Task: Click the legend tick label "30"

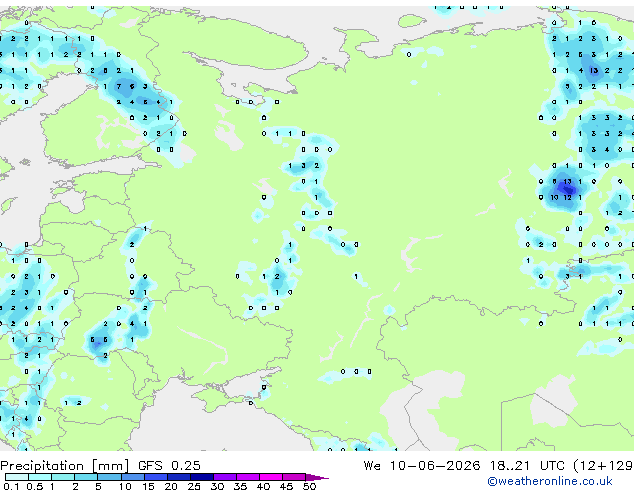Action: tap(217, 486)
